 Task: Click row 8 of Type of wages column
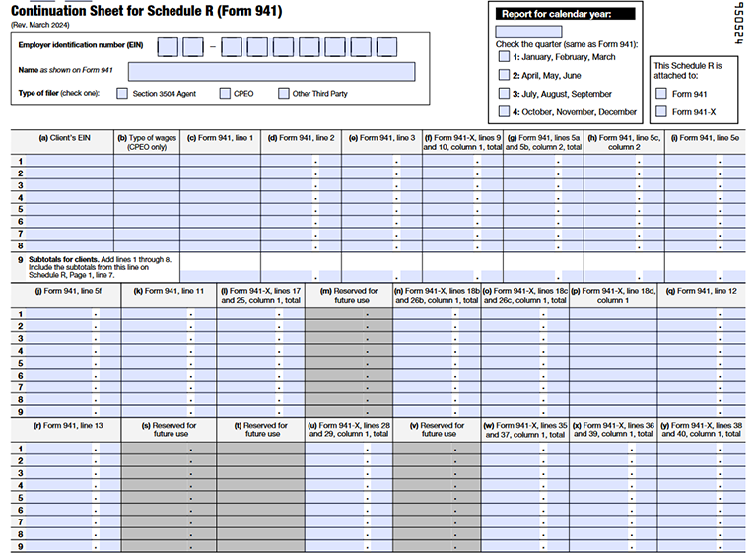click(146, 244)
